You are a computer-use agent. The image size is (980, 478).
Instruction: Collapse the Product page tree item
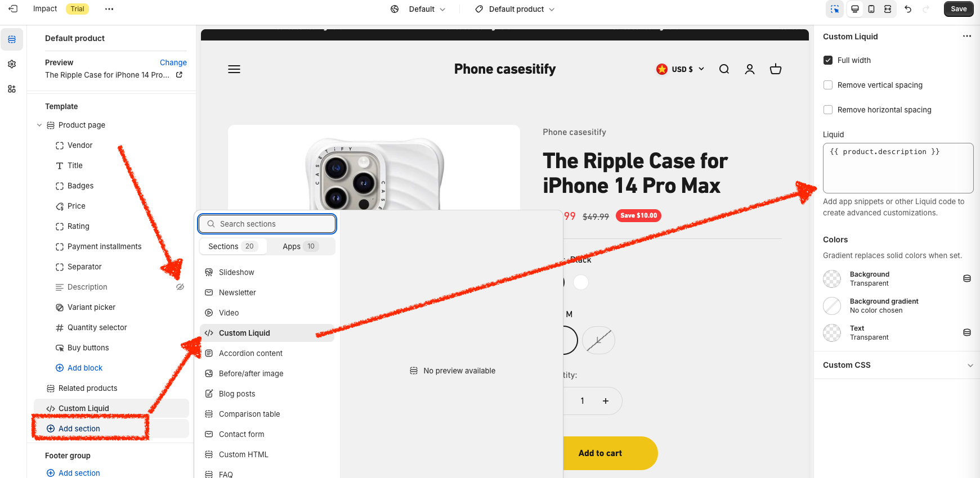click(x=39, y=125)
